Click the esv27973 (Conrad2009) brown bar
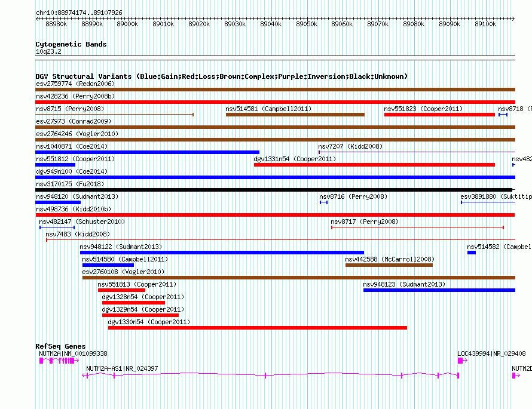Screen dimensions: 532x409 (x=275, y=127)
